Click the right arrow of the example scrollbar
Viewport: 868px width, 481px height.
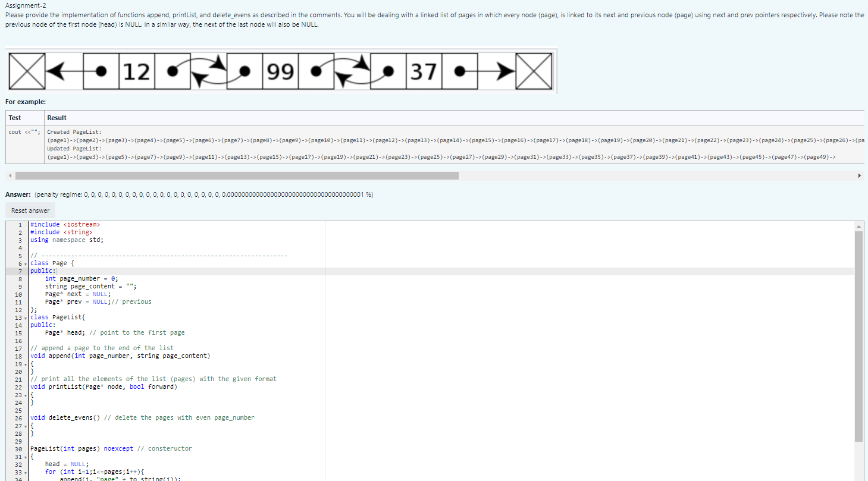tap(859, 176)
